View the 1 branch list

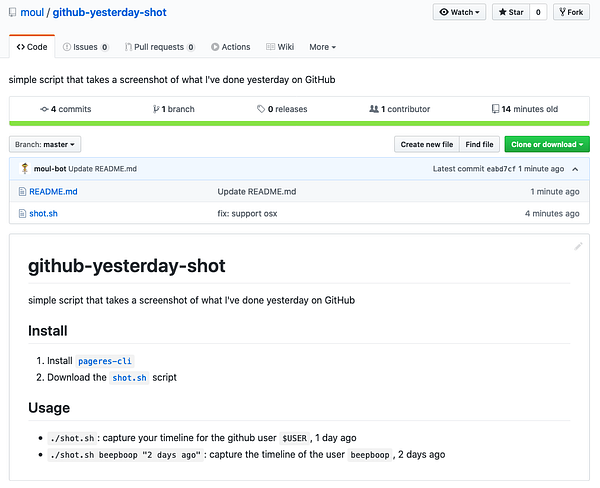click(x=173, y=109)
